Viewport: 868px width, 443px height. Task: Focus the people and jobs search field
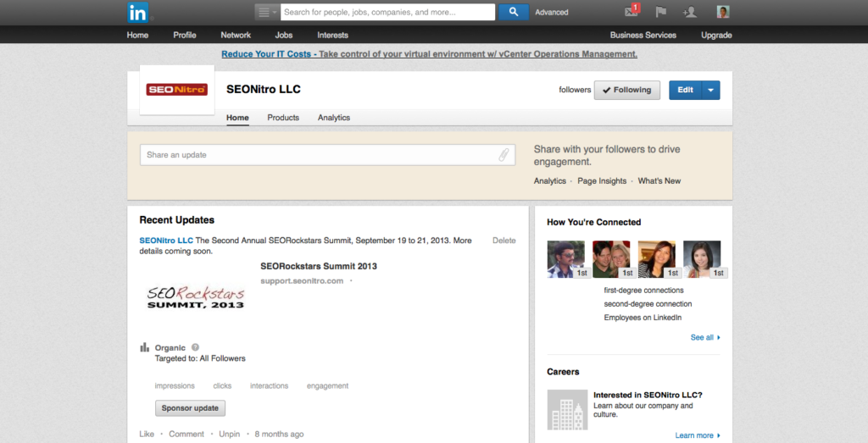(x=387, y=12)
